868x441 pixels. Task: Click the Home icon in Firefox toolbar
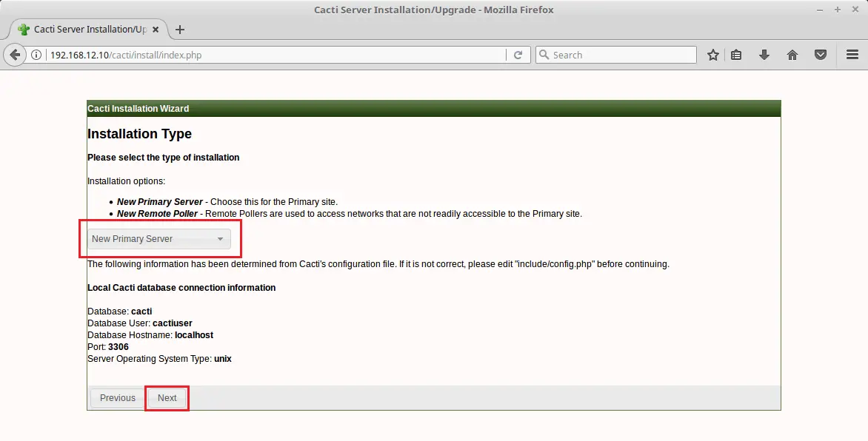tap(792, 54)
